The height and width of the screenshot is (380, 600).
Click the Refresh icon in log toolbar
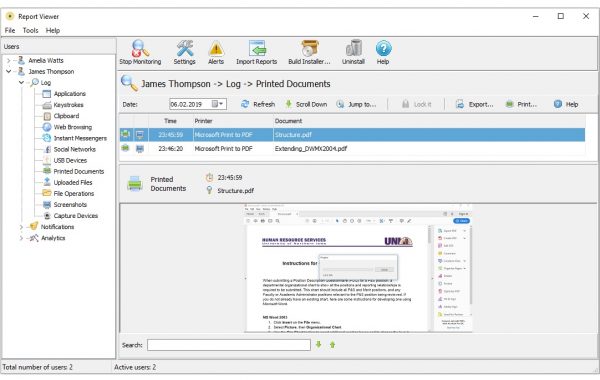245,104
